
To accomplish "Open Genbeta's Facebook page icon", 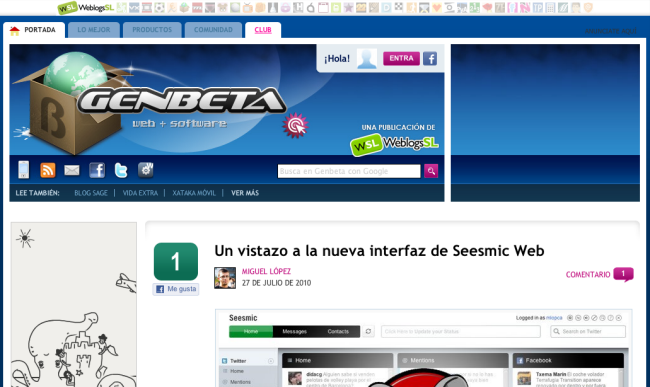I will pos(97,170).
